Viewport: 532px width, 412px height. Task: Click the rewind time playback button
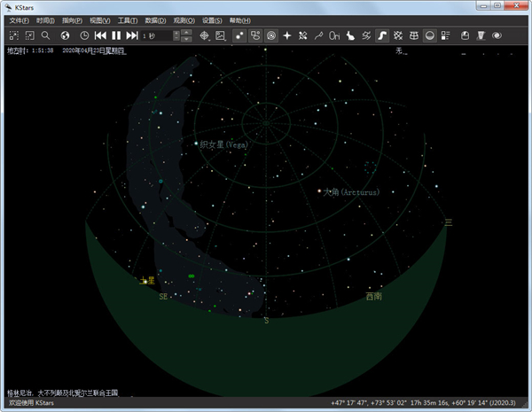click(100, 35)
